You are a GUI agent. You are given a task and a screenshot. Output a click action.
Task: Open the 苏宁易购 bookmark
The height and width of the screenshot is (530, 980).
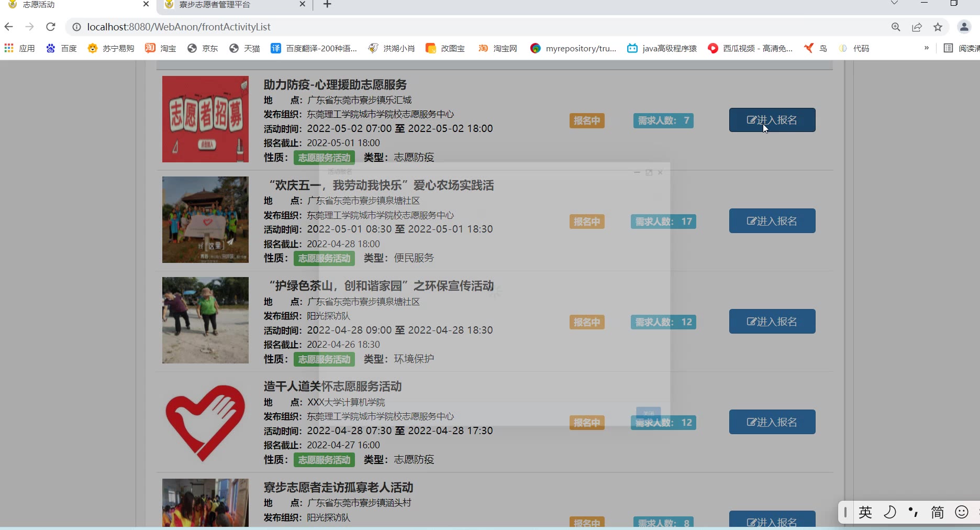(x=110, y=48)
